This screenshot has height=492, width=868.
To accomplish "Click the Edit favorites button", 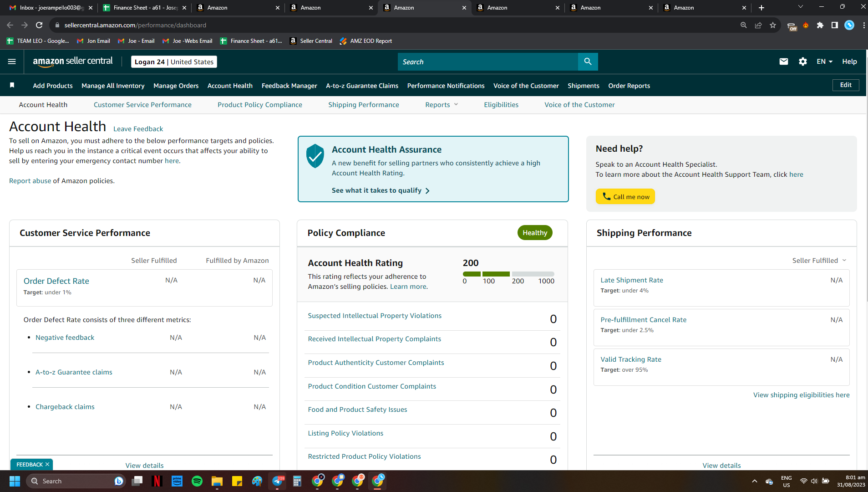I will (x=846, y=85).
